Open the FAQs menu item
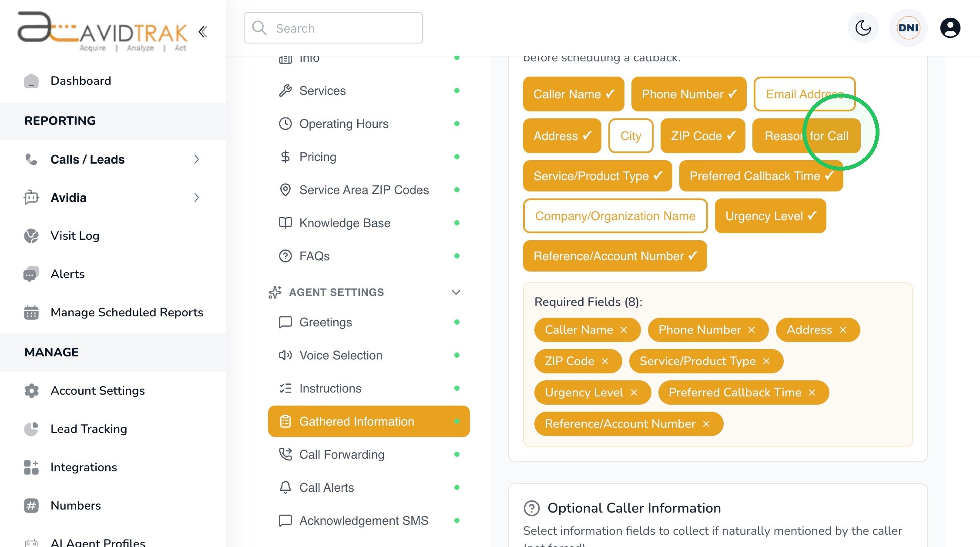This screenshot has width=980, height=547. (369, 256)
